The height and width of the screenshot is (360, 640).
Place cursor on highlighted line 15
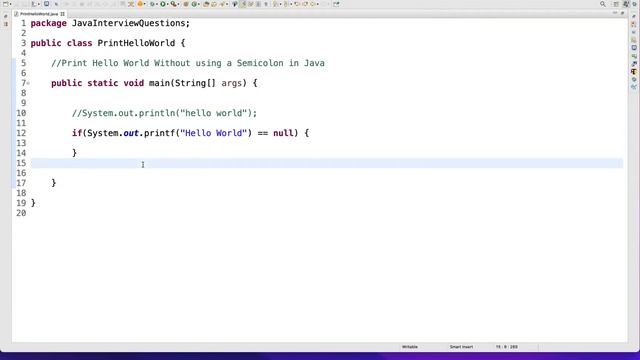point(327,163)
